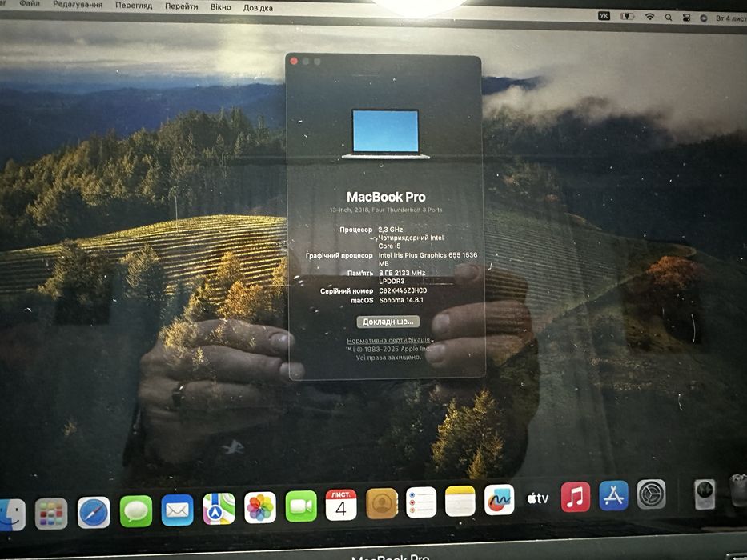Open System Settings from the Dock
The height and width of the screenshot is (560, 747).
[651, 494]
